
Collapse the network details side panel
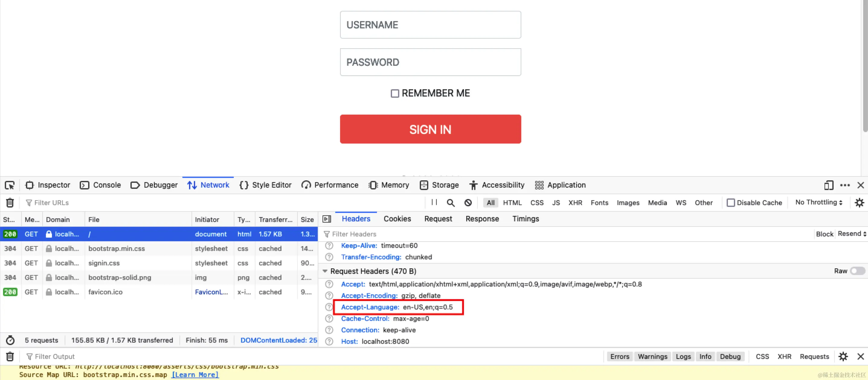tap(326, 219)
